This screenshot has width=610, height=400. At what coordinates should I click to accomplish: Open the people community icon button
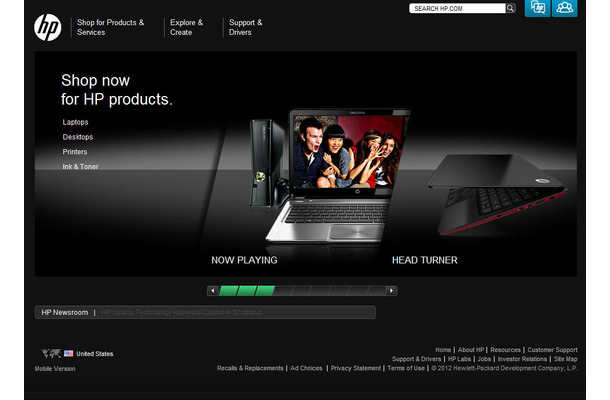[564, 8]
